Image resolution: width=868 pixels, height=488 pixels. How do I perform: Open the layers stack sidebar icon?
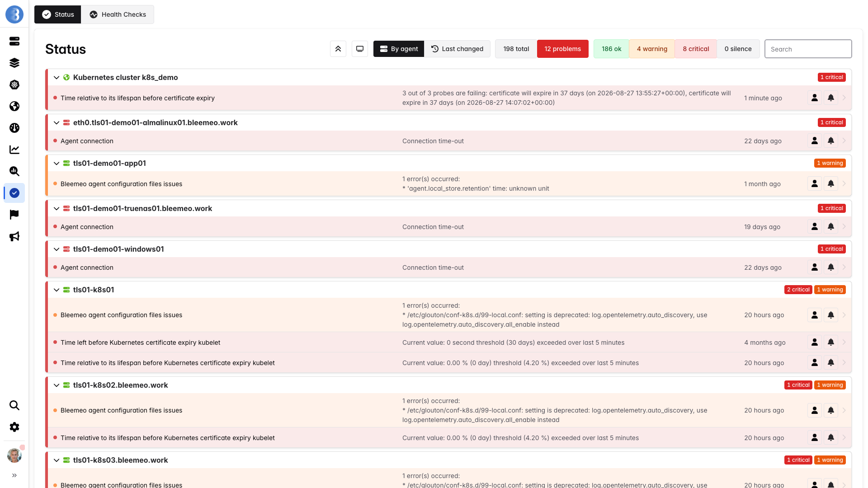click(14, 63)
